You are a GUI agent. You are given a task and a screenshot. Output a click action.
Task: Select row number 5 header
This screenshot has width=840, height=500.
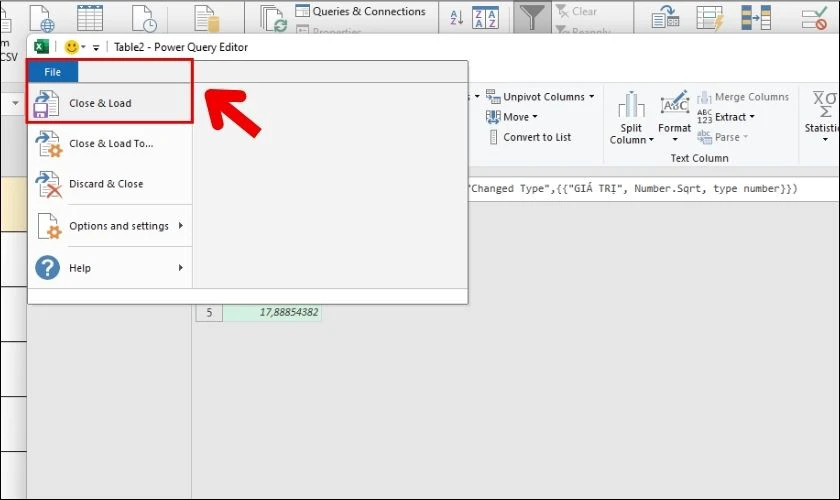pos(209,312)
